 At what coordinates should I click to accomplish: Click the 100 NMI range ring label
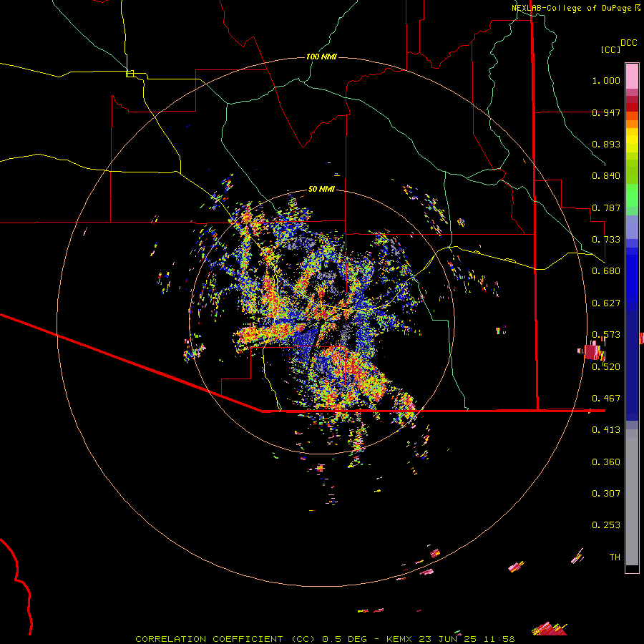[321, 57]
